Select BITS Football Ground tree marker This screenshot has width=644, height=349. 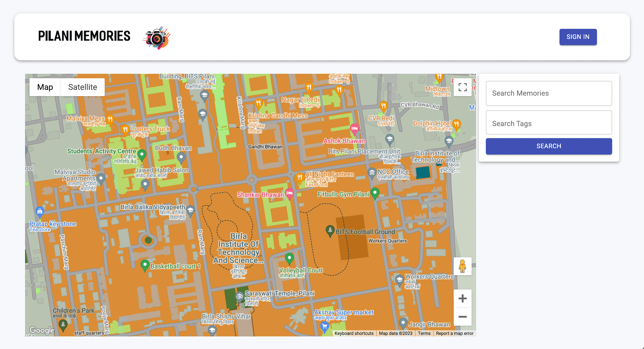tap(330, 231)
